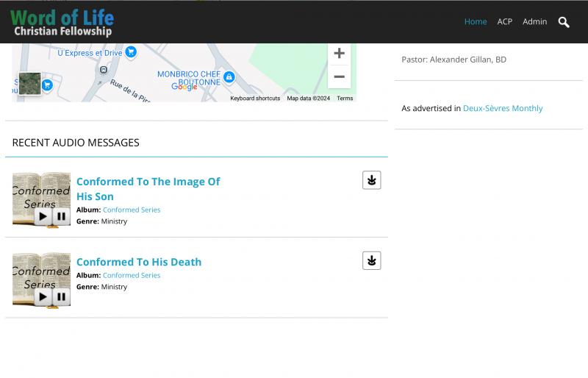
Task: Zoom in on the map
Action: click(x=339, y=54)
